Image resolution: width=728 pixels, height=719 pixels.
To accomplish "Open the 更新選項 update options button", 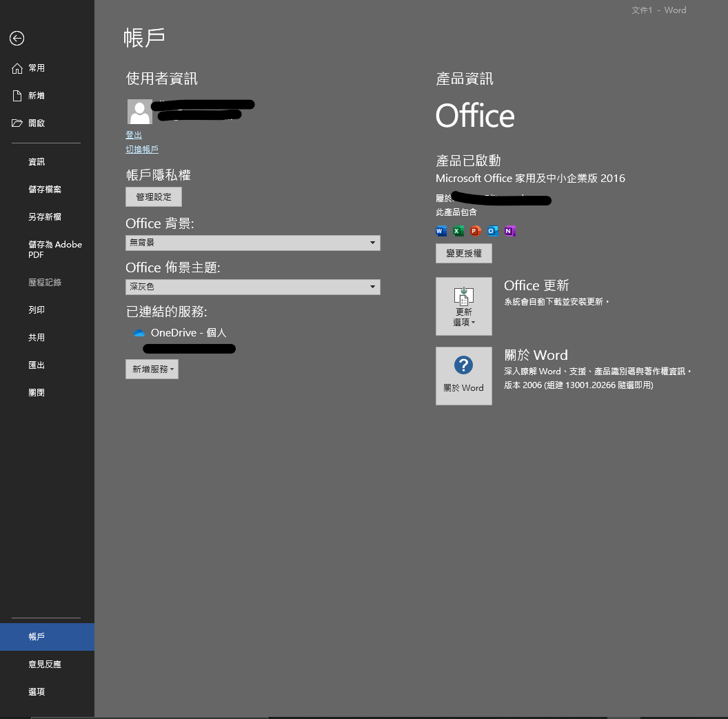I will click(464, 306).
